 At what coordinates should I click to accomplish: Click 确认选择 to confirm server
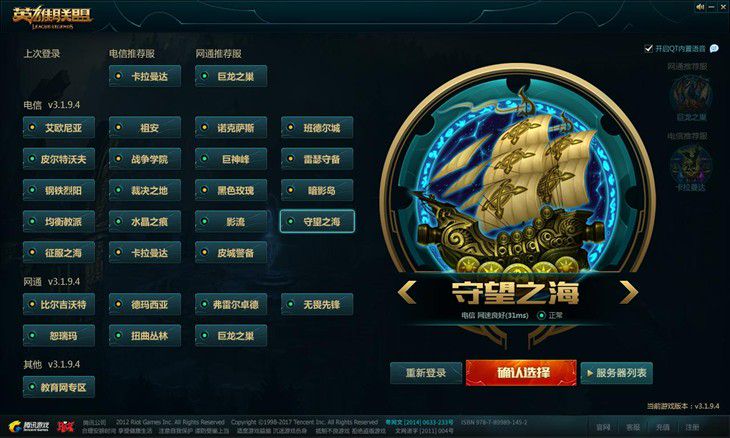click(521, 372)
